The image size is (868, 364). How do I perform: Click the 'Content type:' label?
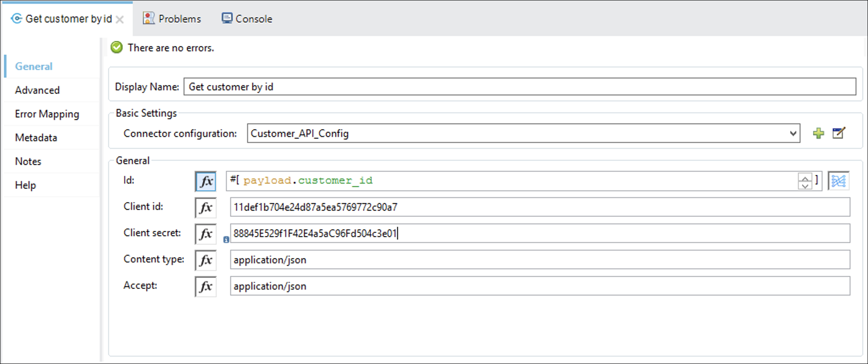[x=154, y=259]
